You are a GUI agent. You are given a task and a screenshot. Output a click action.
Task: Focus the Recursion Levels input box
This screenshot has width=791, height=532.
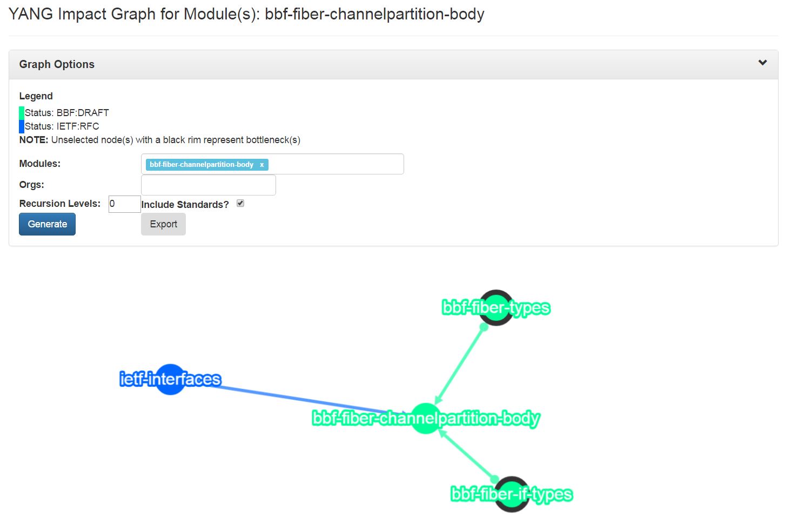(x=124, y=204)
